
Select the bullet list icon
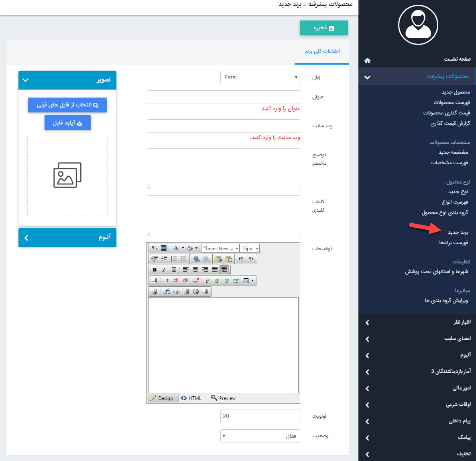pos(183,259)
